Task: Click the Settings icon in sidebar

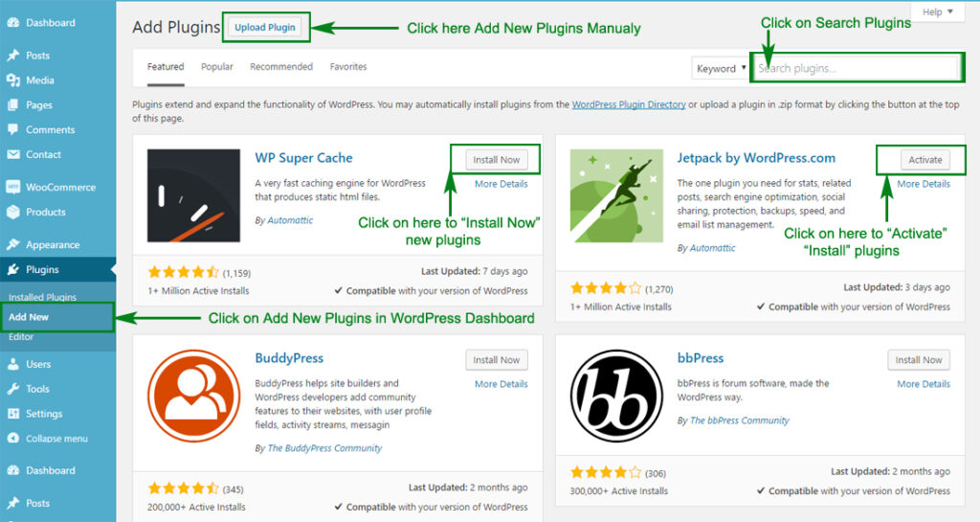Action: [12, 414]
